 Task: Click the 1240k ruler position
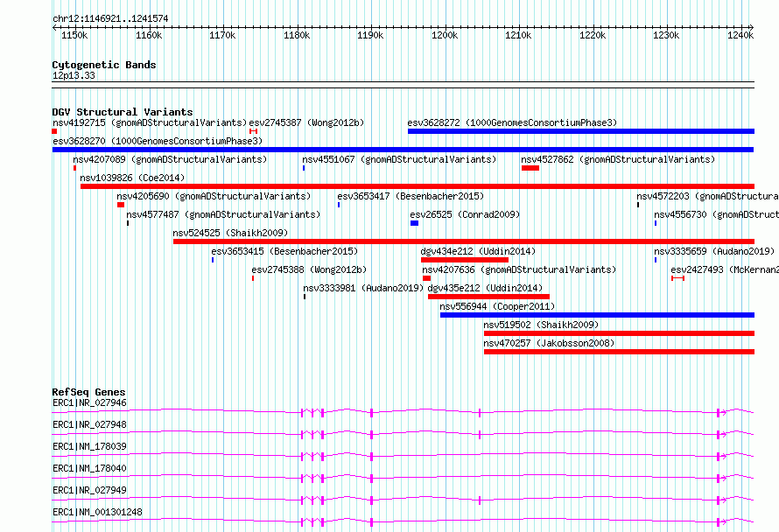[740, 35]
